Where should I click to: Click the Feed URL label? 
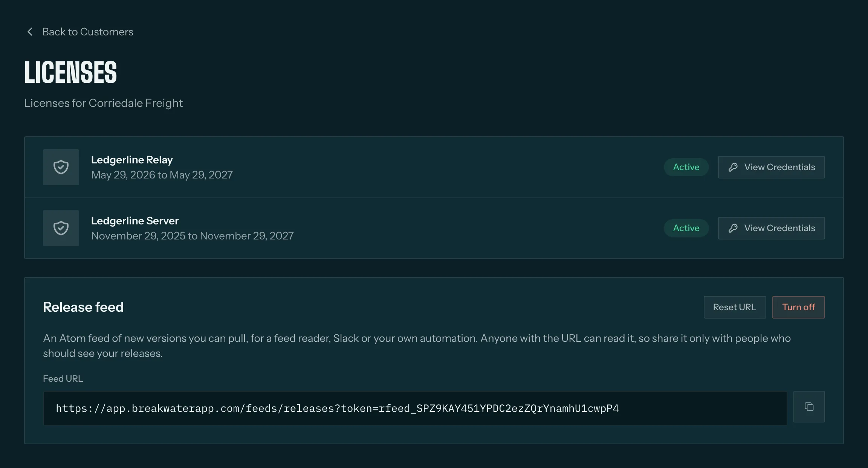pos(63,379)
